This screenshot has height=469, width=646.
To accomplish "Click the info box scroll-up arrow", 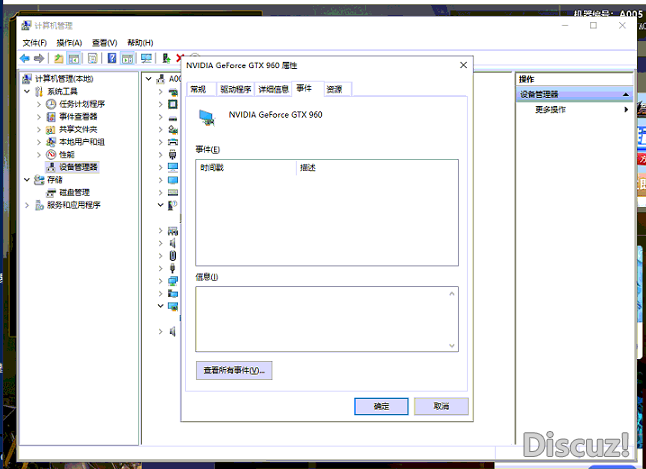I will [x=452, y=293].
